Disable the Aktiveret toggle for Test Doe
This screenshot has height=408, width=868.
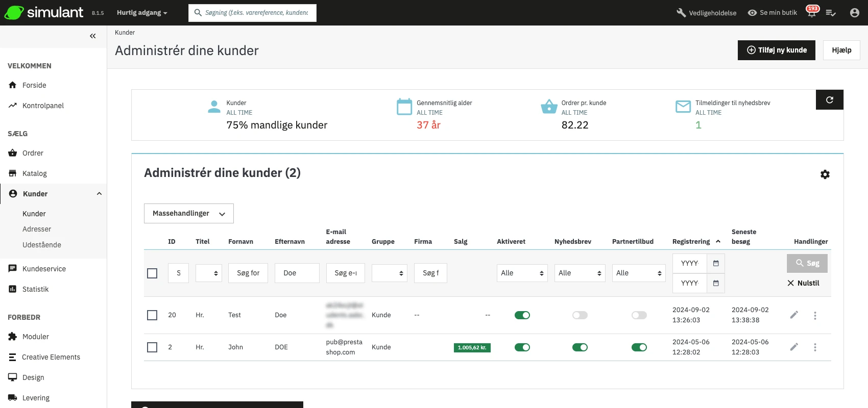[x=522, y=315]
